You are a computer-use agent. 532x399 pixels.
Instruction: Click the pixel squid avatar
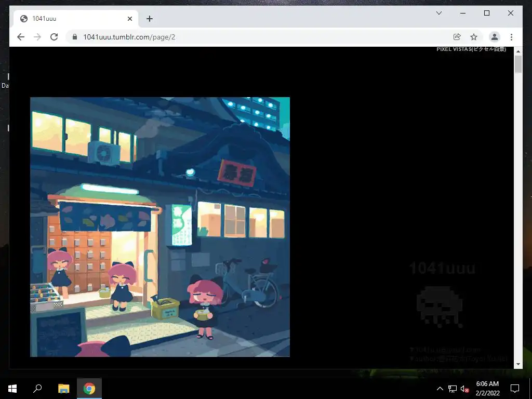[x=440, y=307]
